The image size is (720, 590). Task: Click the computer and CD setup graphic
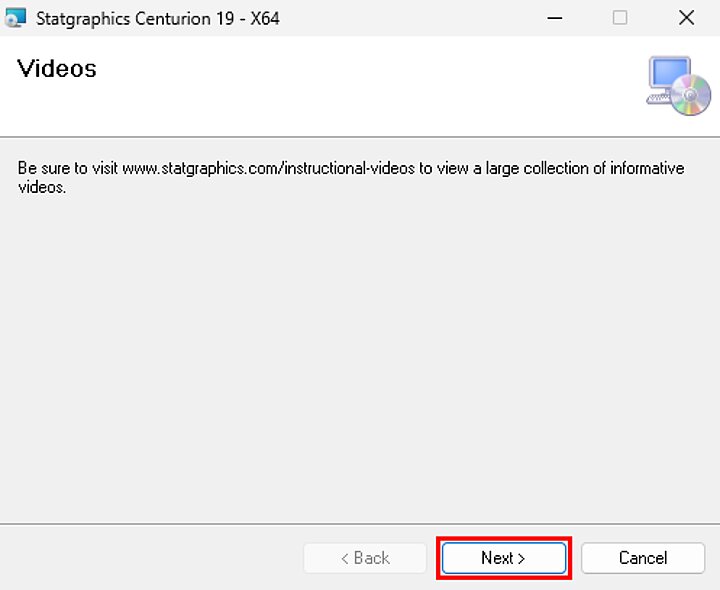[x=678, y=85]
